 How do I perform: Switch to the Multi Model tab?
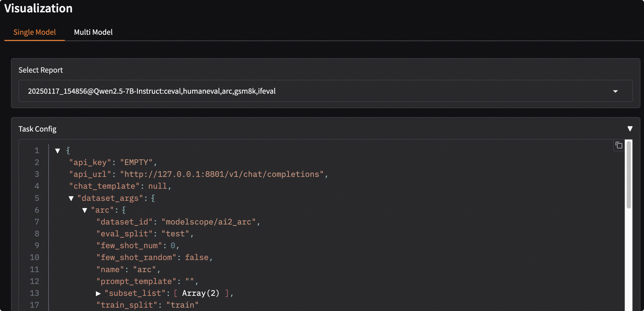93,32
